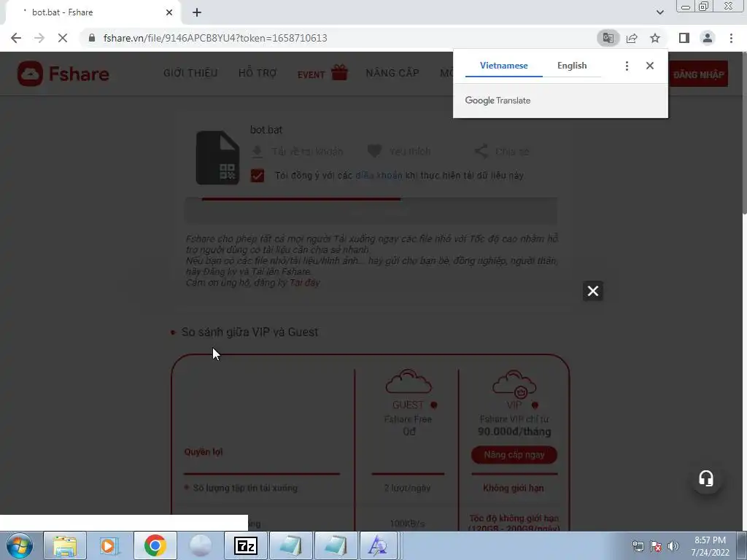The width and height of the screenshot is (747, 560).
Task: Click the bot.bat file QR icon
Action: click(x=217, y=157)
